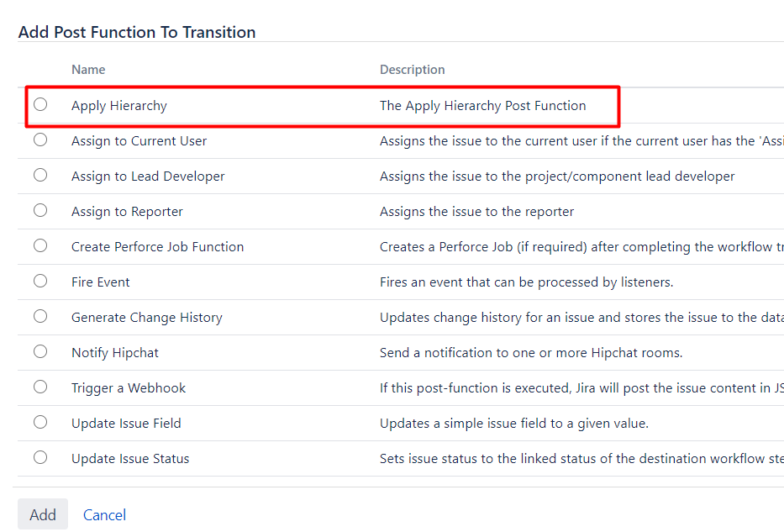
Task: Select the Fire Event radio button
Action: pos(40,282)
